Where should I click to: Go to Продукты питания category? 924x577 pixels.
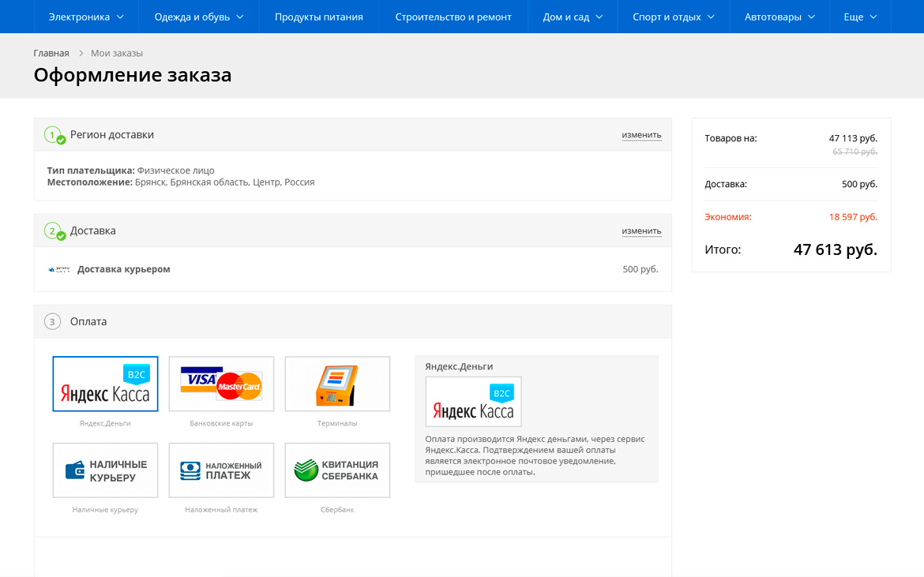pos(319,17)
